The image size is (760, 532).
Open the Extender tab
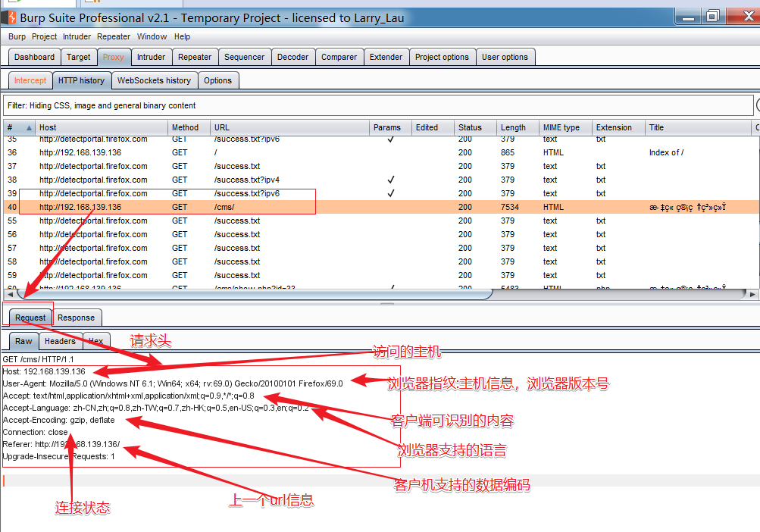[x=386, y=57]
